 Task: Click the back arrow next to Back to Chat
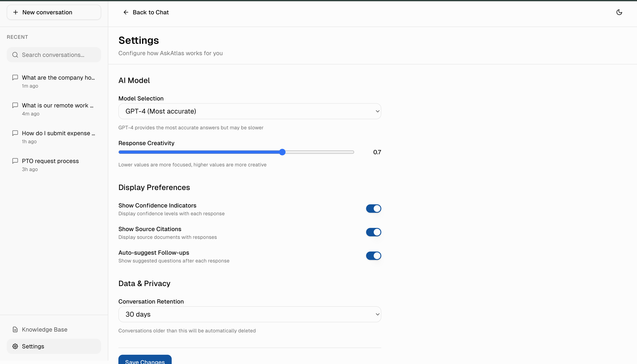(x=126, y=12)
